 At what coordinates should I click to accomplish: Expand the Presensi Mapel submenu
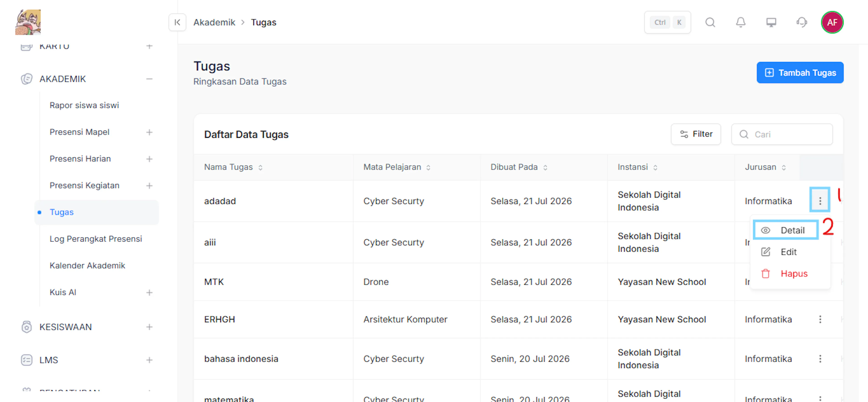[149, 132]
